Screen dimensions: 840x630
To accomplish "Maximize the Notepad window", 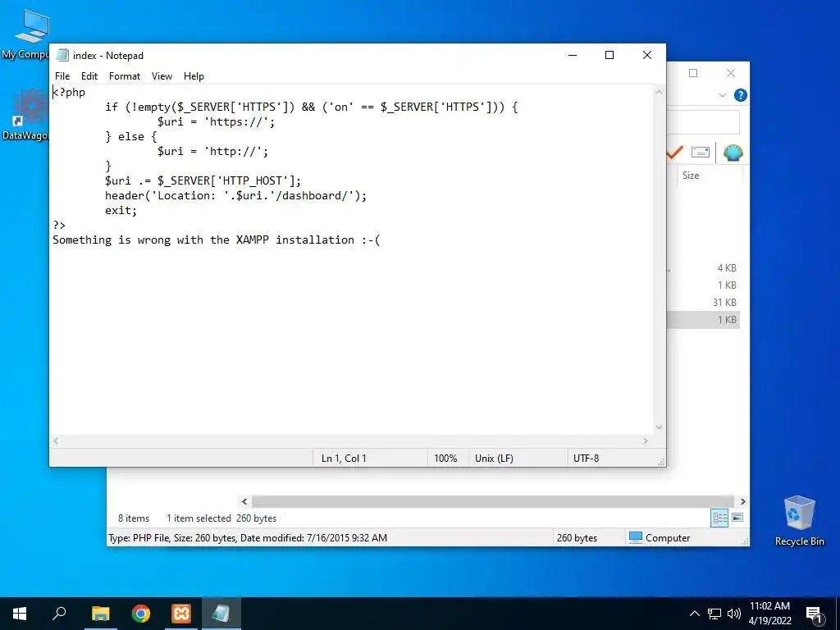I will click(609, 55).
